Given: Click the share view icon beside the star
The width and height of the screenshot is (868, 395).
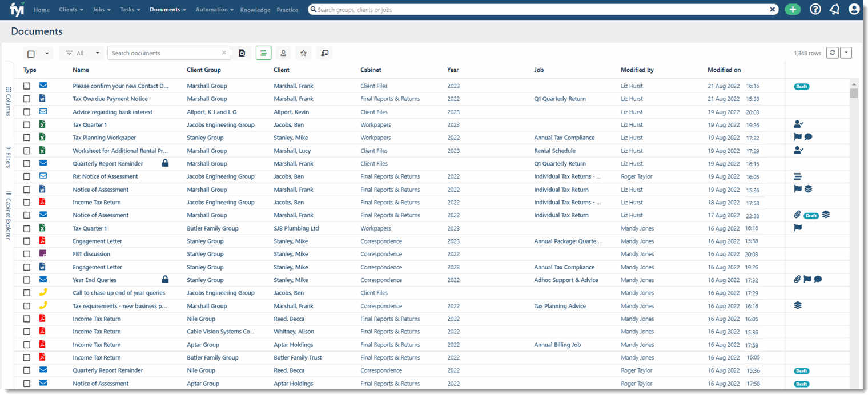Looking at the screenshot, I should click(324, 53).
